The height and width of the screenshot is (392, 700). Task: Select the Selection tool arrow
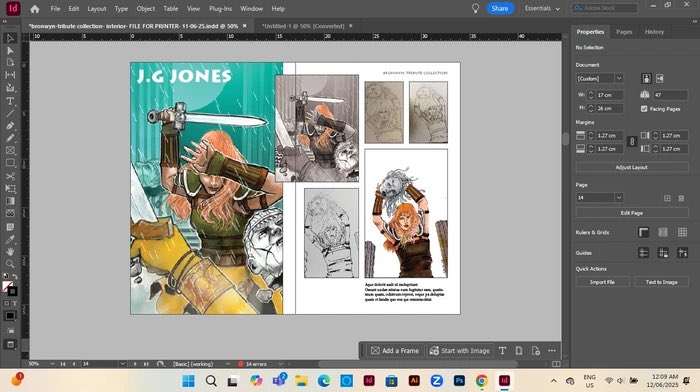pyautogui.click(x=10, y=38)
